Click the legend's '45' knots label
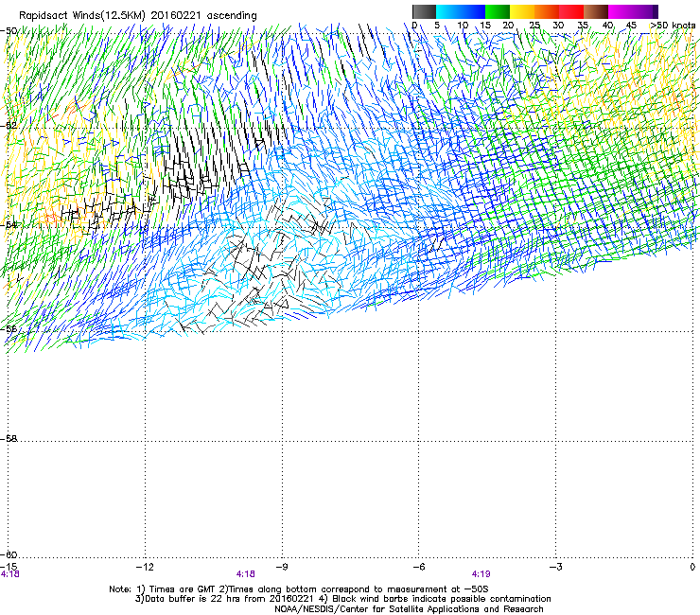The image size is (700, 615). (631, 26)
